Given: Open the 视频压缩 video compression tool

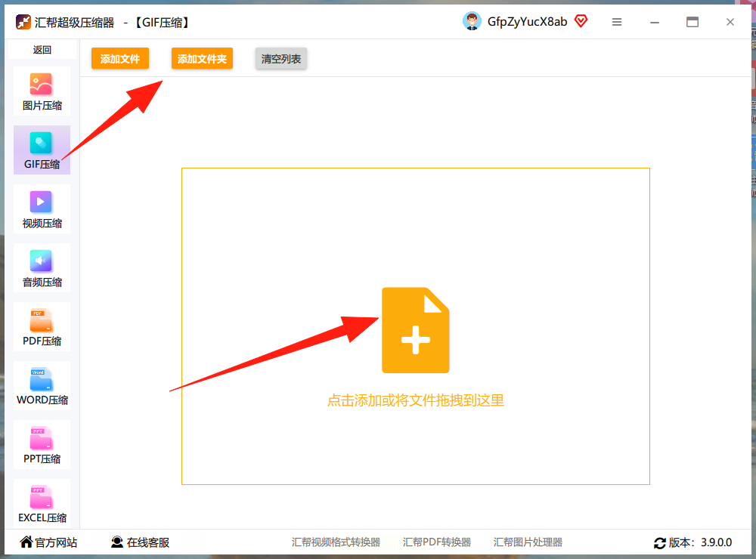Looking at the screenshot, I should (x=42, y=209).
